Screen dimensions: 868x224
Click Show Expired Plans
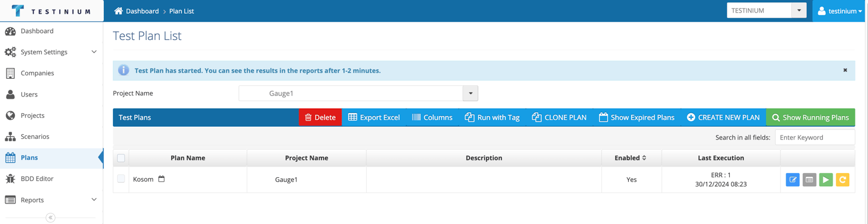637,117
